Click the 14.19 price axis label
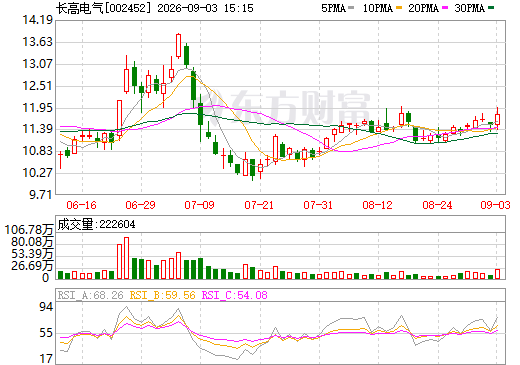Viewport: 520px width, 365px height. 38,20
